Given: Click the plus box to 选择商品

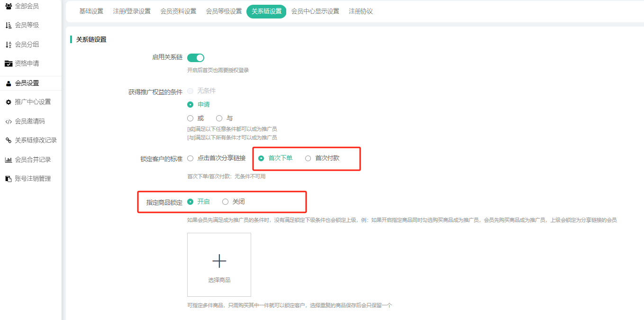Looking at the screenshot, I should click(x=219, y=265).
